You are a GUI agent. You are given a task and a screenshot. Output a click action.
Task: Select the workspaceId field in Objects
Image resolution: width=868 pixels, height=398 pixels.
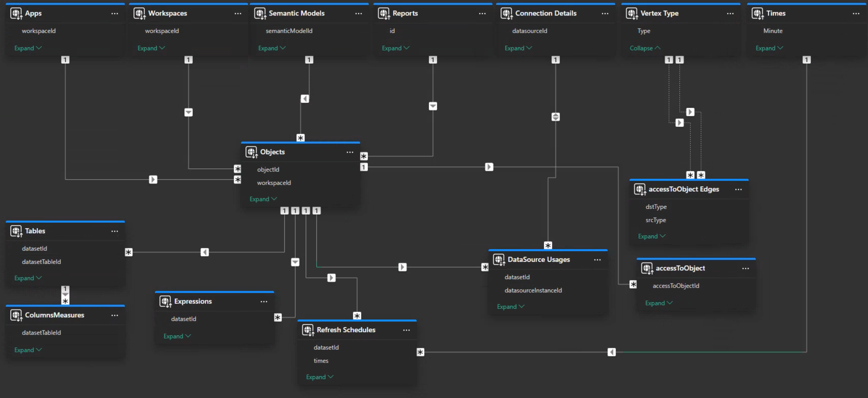(274, 183)
